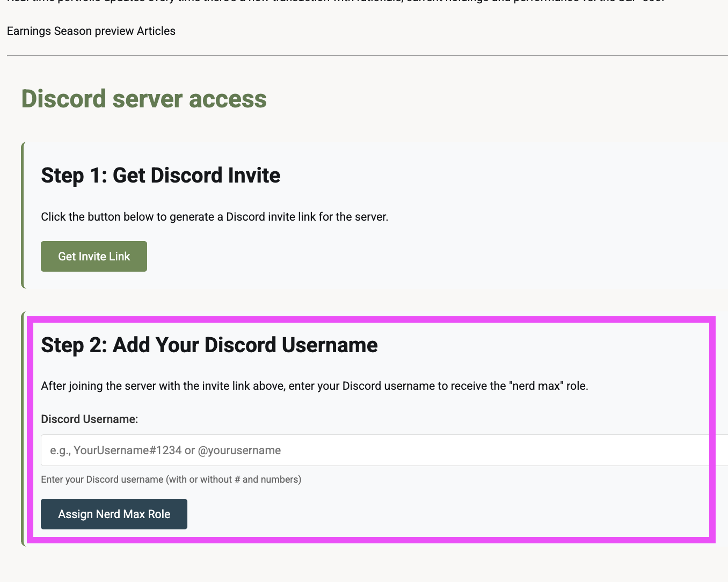This screenshot has width=728, height=582.
Task: Select the 'Step 1: Get Discord Invite' heading
Action: click(161, 176)
